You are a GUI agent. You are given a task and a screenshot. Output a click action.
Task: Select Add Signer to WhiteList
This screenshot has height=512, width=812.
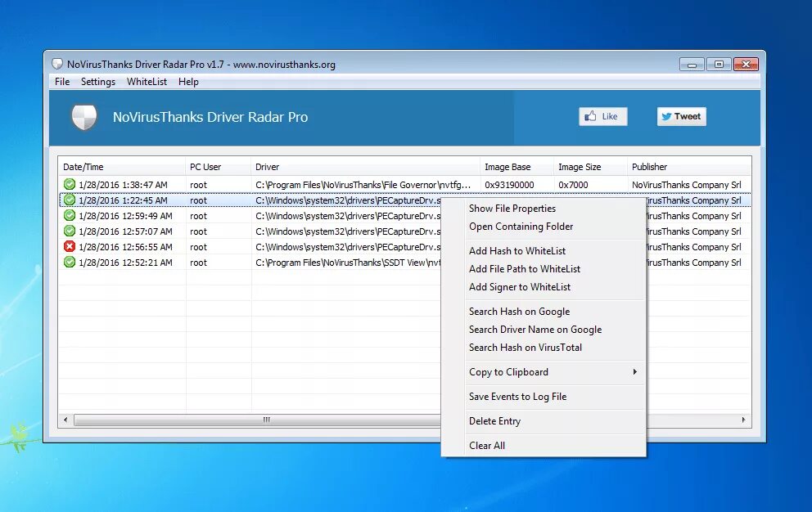544,287
